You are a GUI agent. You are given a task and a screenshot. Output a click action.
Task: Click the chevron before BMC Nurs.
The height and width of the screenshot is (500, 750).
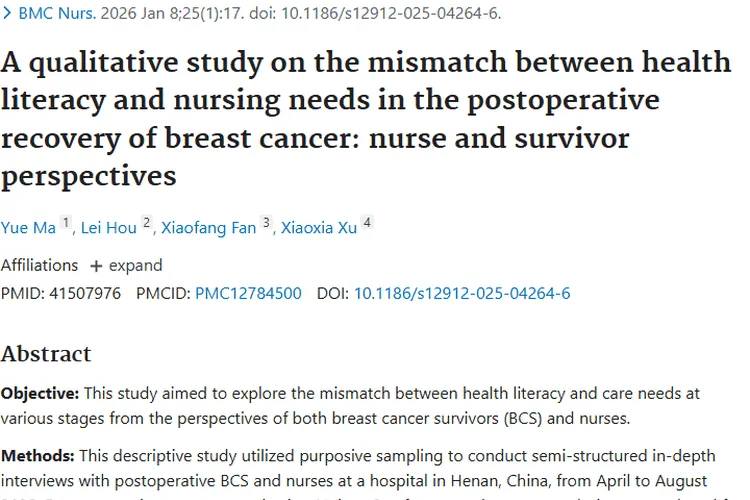tap(7, 15)
